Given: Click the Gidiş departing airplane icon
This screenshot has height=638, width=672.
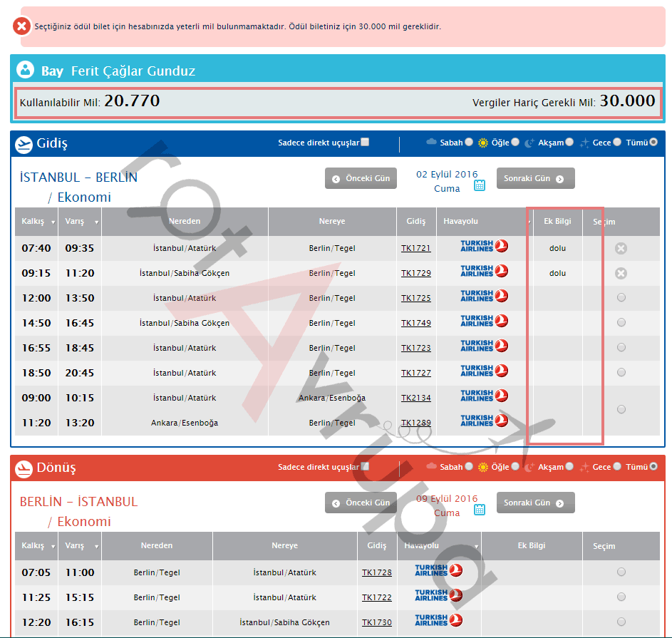Looking at the screenshot, I should coord(24,144).
